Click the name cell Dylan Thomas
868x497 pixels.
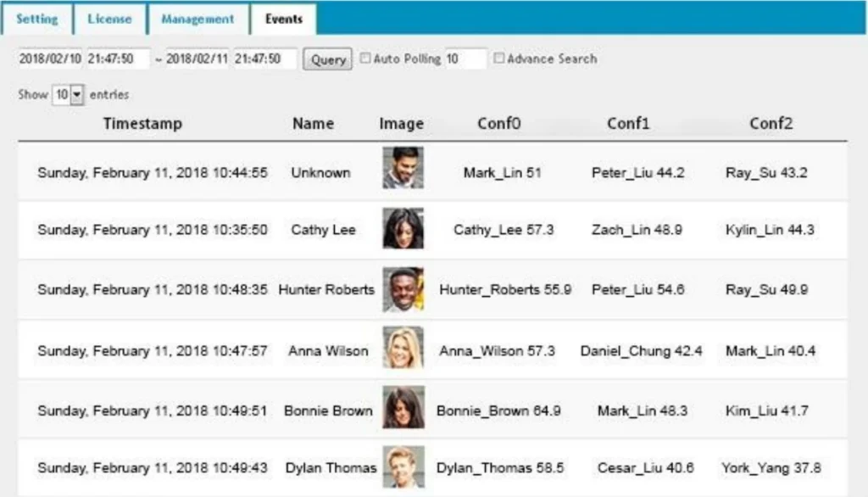[331, 468]
